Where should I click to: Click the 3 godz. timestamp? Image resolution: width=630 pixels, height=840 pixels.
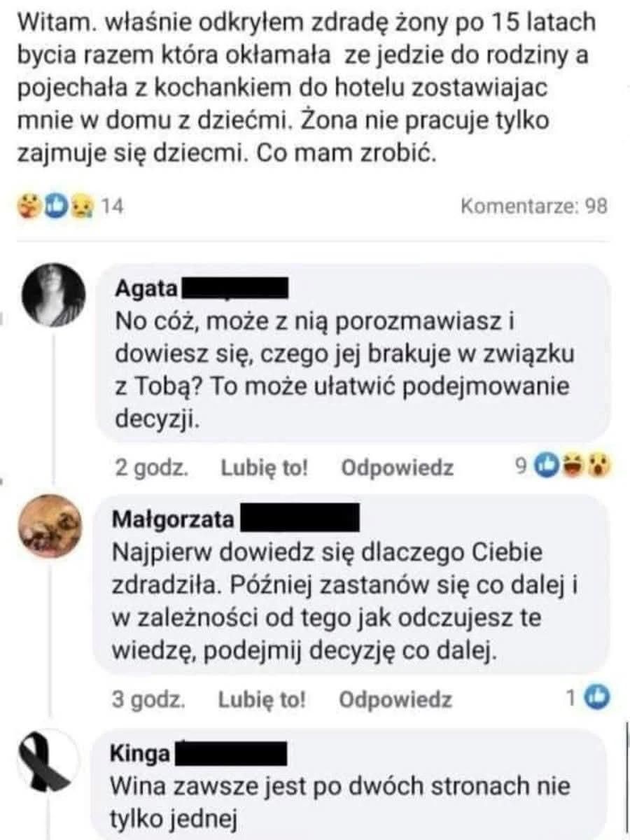click(x=148, y=699)
